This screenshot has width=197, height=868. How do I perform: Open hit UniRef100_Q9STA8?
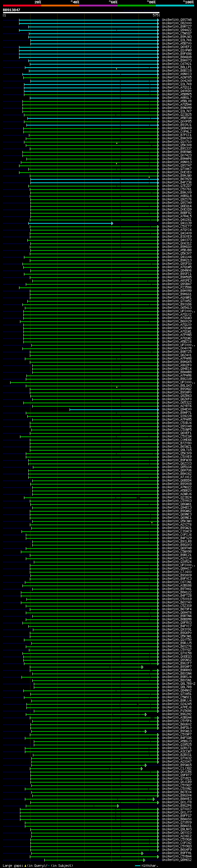176,20
